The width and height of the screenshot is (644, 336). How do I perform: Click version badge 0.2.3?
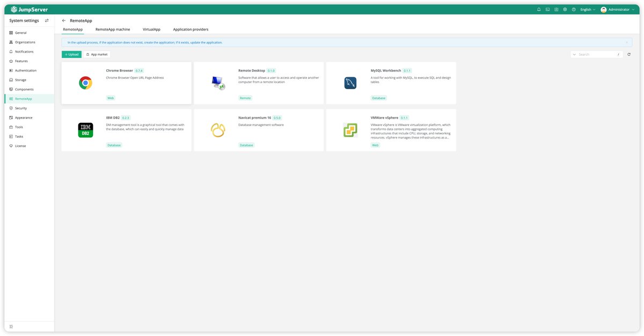click(126, 118)
